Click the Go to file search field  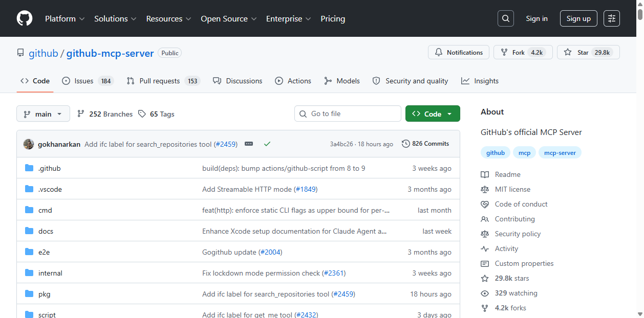point(348,113)
